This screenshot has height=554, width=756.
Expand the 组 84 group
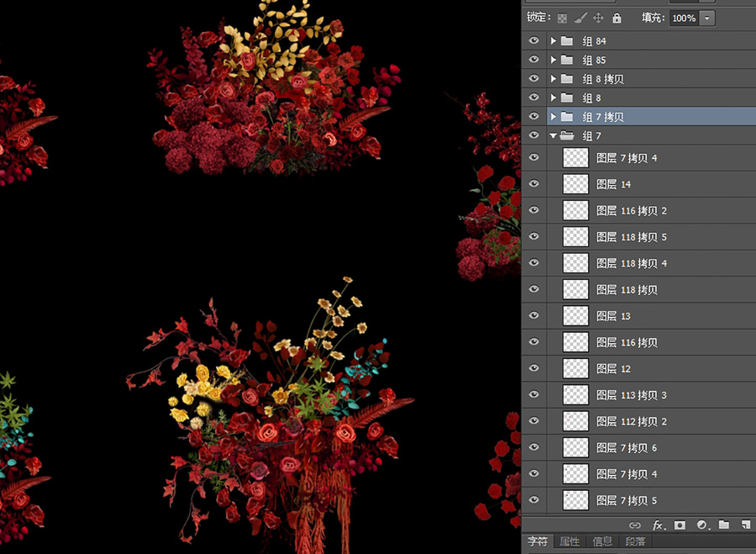click(x=554, y=41)
